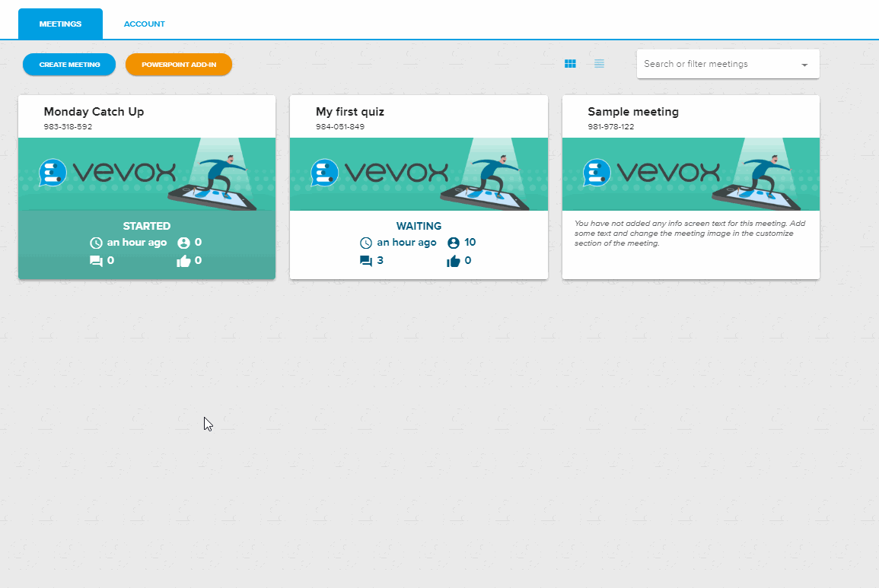Open the Meetings tab

pyautogui.click(x=61, y=24)
